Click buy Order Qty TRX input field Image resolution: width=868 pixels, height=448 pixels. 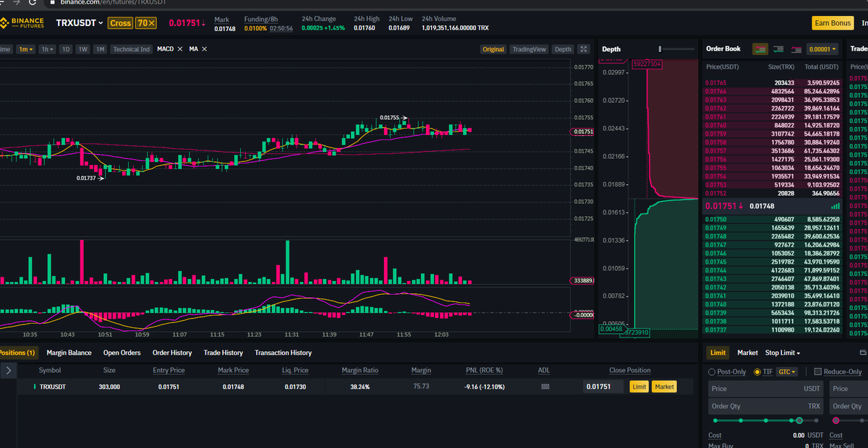766,406
